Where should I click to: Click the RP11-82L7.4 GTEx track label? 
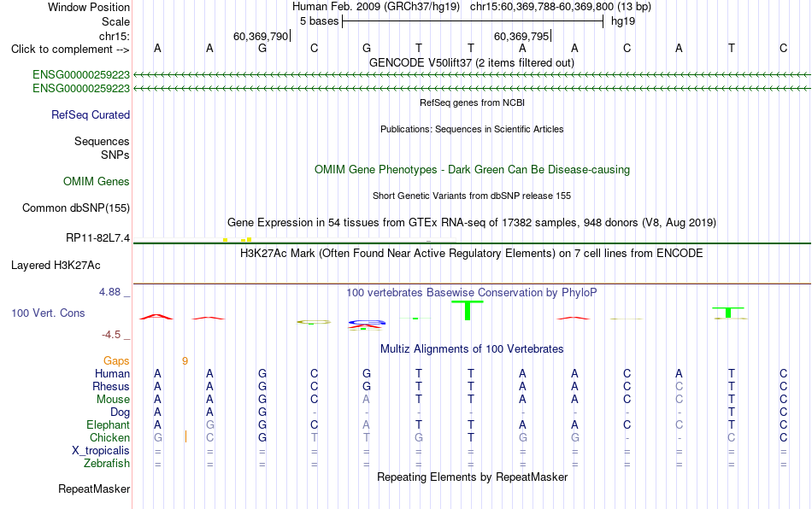click(x=97, y=238)
